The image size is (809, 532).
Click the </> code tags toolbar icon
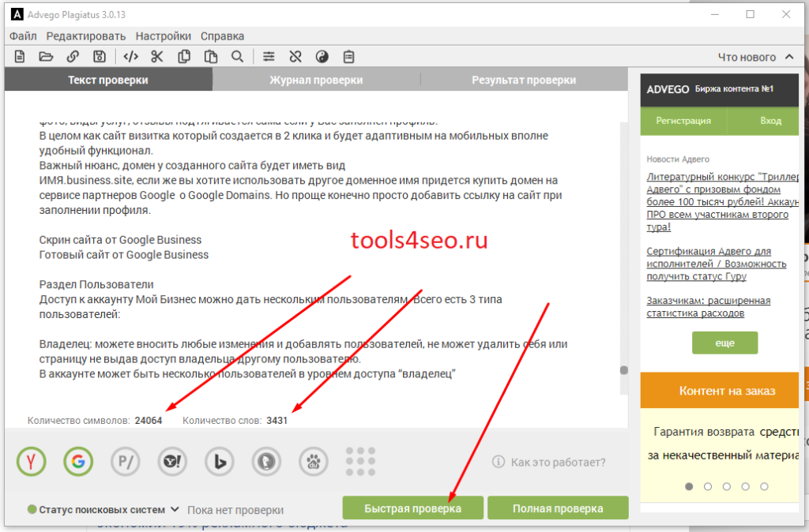pyautogui.click(x=131, y=57)
